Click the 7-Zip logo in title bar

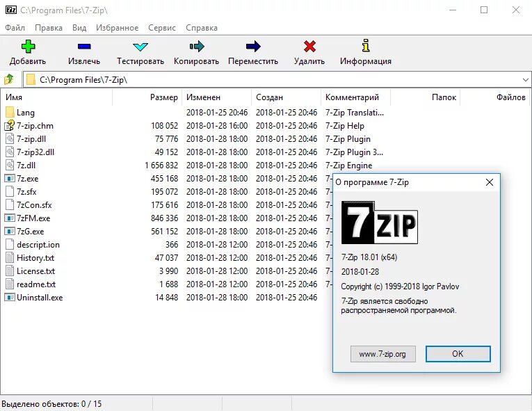click(x=11, y=10)
